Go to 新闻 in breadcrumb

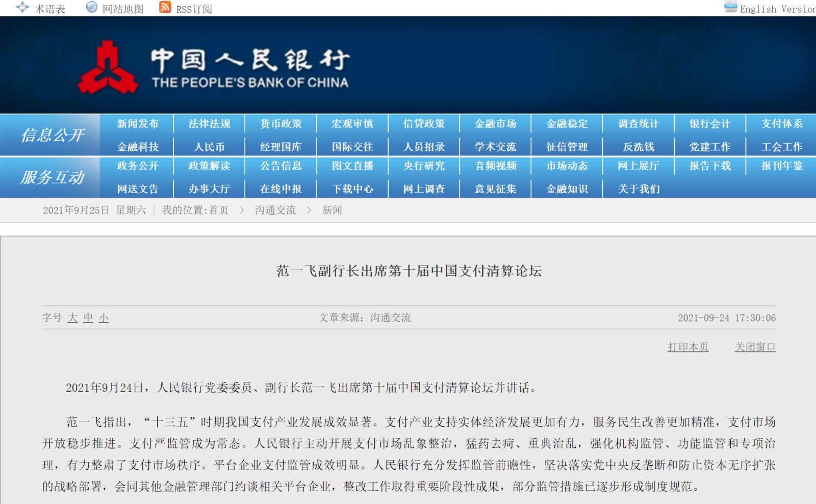[332, 210]
